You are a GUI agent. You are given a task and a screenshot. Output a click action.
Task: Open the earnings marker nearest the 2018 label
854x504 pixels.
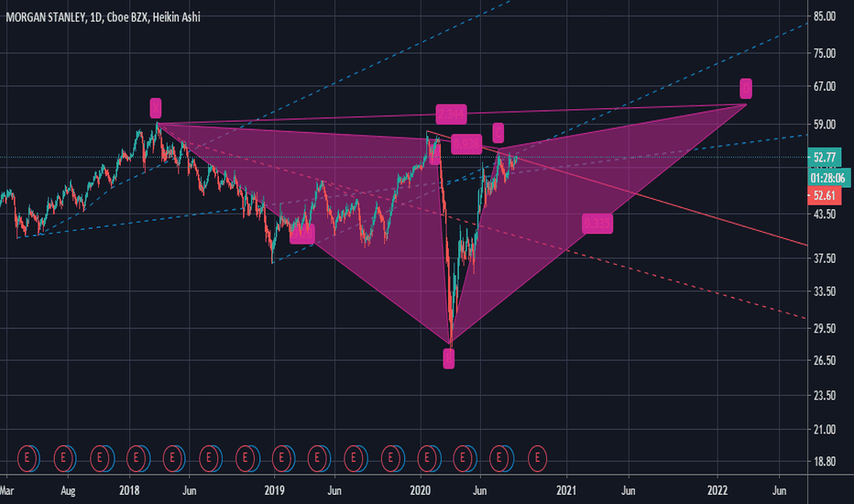(x=137, y=458)
